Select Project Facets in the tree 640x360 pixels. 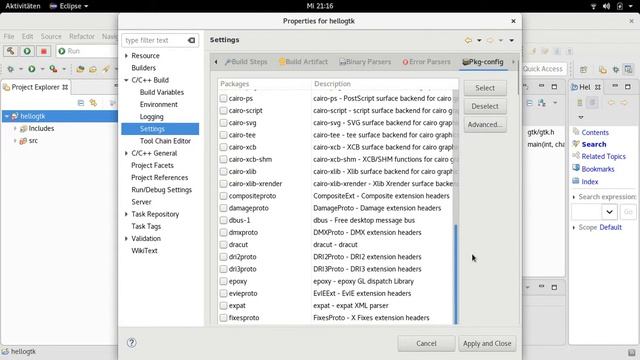click(x=152, y=165)
